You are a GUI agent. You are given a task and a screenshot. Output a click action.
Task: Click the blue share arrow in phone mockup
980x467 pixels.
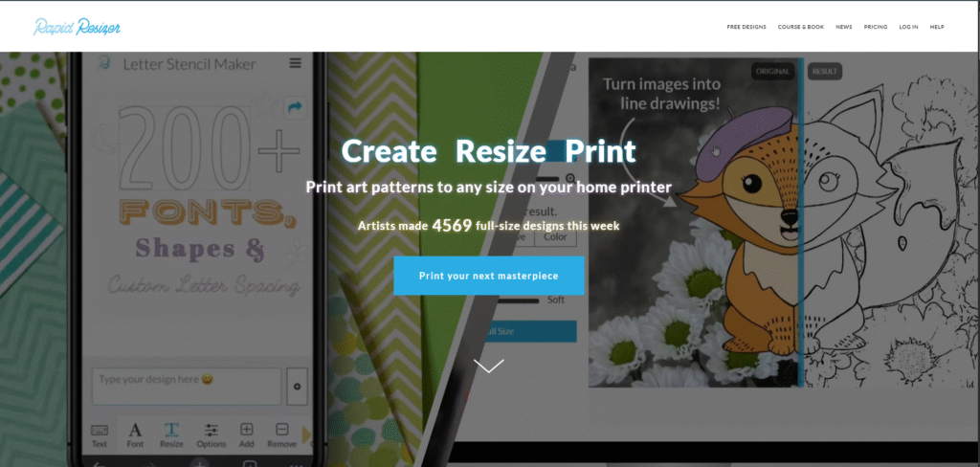[x=294, y=107]
